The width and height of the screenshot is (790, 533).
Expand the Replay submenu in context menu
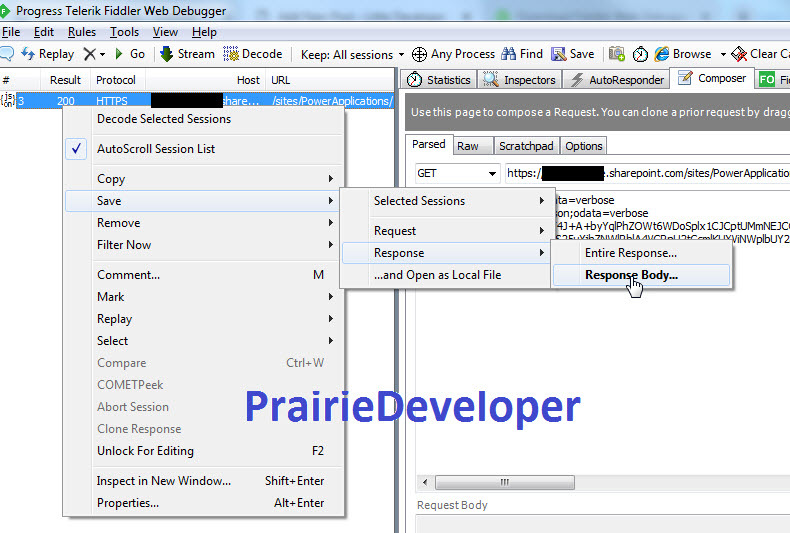(204, 318)
